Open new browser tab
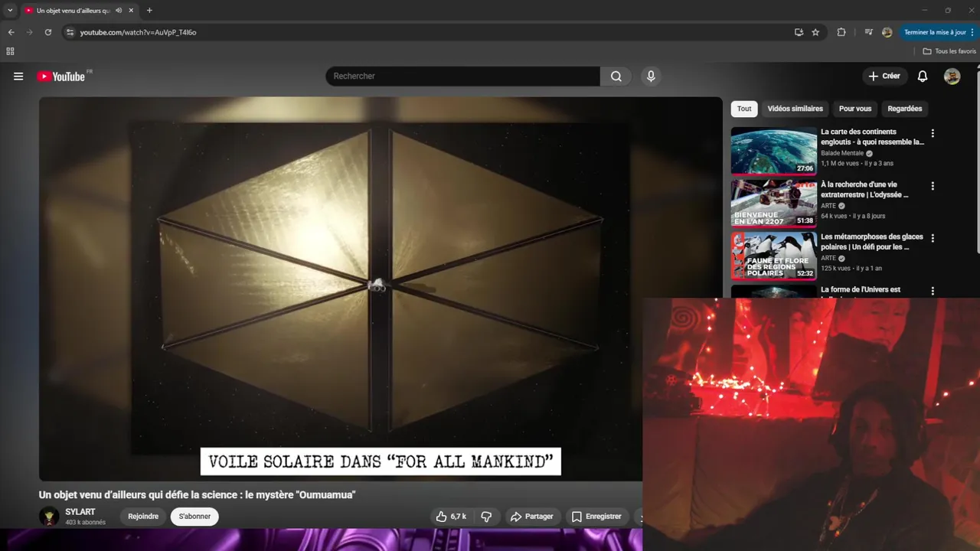The width and height of the screenshot is (980, 551). pyautogui.click(x=149, y=11)
